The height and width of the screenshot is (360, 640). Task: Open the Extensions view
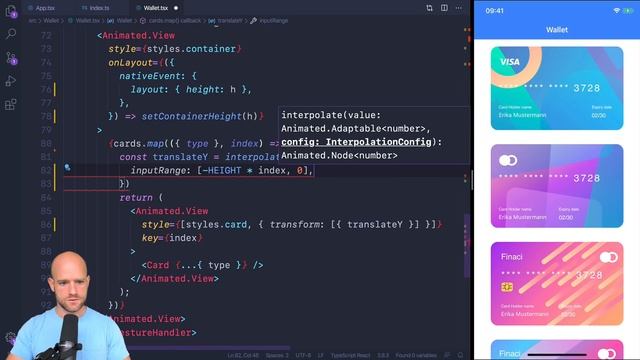pyautogui.click(x=11, y=104)
